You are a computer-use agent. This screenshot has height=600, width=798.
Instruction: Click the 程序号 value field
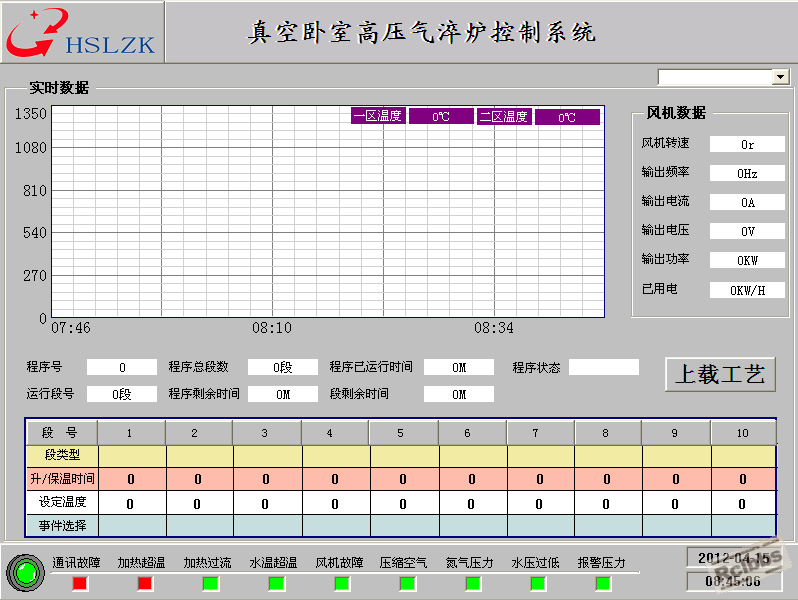(122, 367)
